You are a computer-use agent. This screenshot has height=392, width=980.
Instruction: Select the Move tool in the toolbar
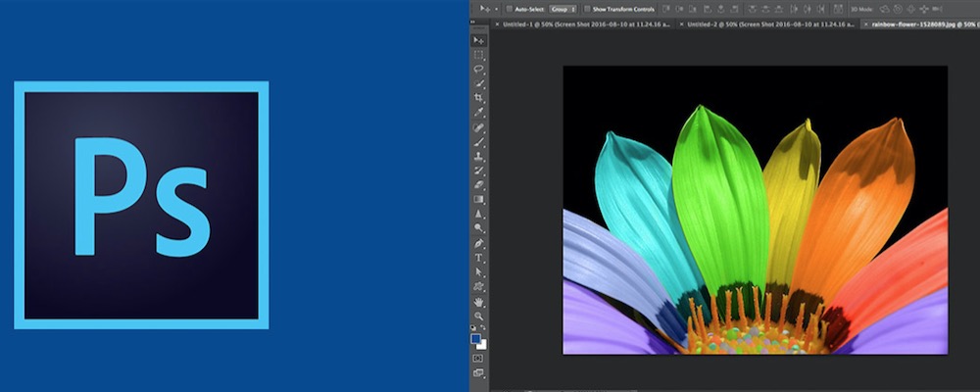tap(478, 40)
